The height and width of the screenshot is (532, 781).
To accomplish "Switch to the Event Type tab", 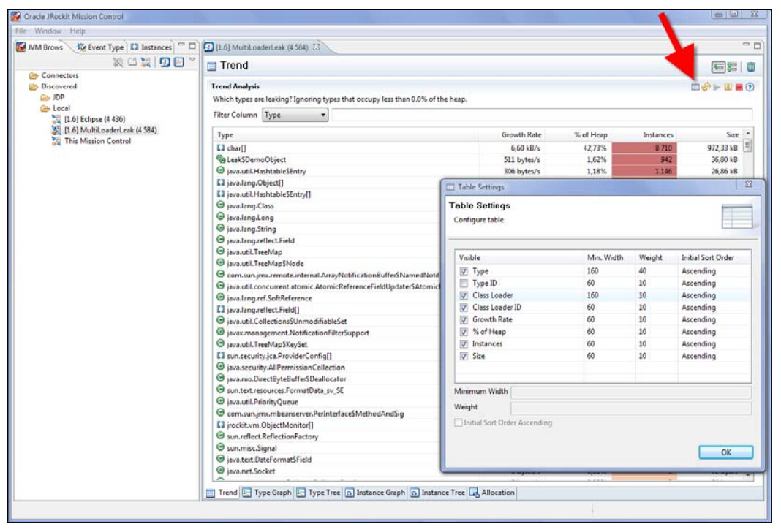I will coord(100,47).
